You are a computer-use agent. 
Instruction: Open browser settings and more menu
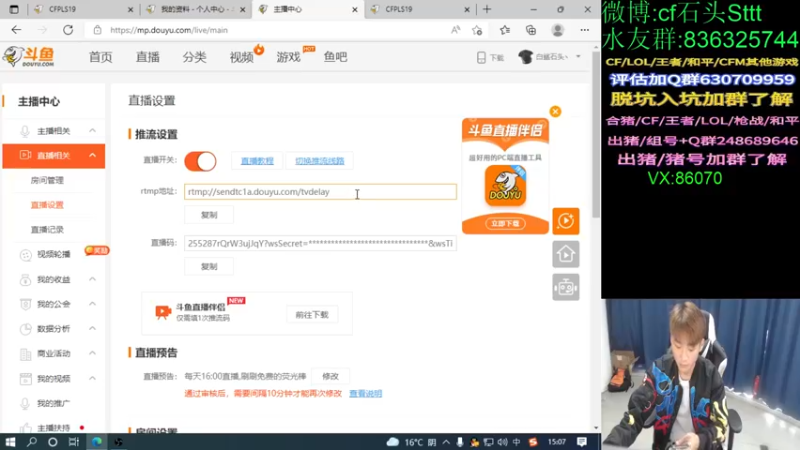coord(585,30)
